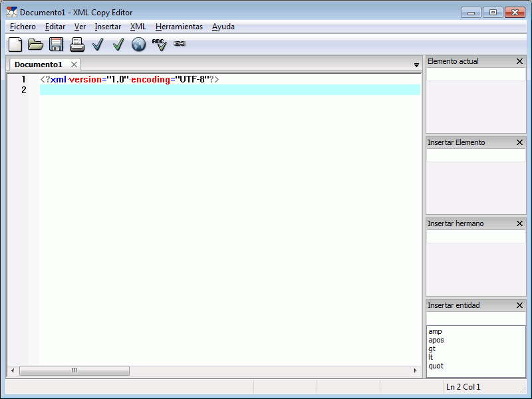532x399 pixels.
Task: Close the Insertar Elemento panel
Action: click(x=519, y=142)
